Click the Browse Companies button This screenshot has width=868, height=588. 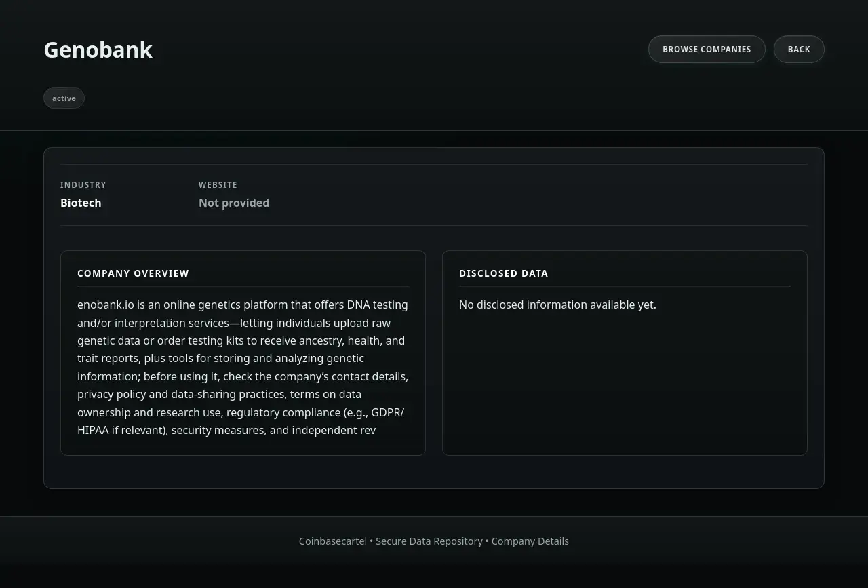pyautogui.click(x=707, y=50)
